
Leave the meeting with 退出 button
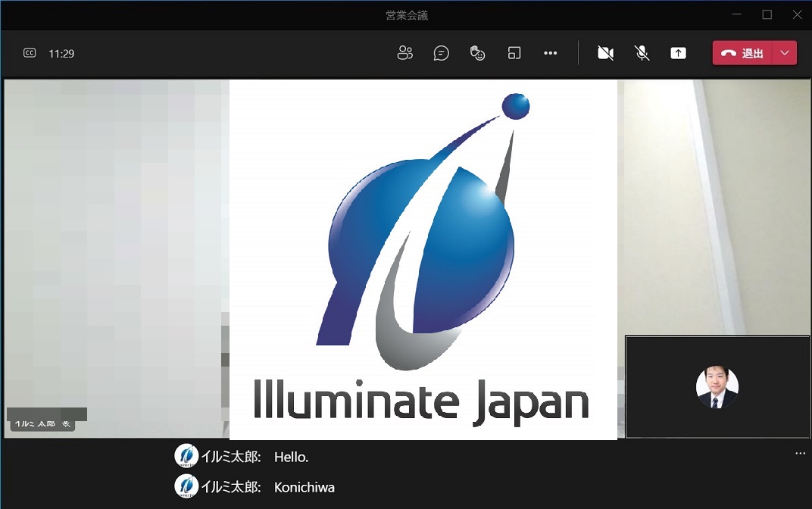pos(742,53)
